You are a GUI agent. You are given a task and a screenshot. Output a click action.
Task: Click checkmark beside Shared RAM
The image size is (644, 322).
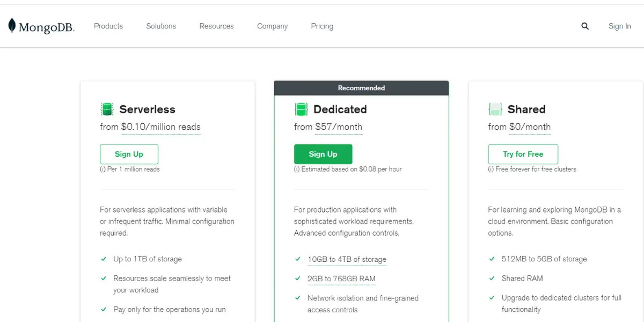click(x=492, y=278)
